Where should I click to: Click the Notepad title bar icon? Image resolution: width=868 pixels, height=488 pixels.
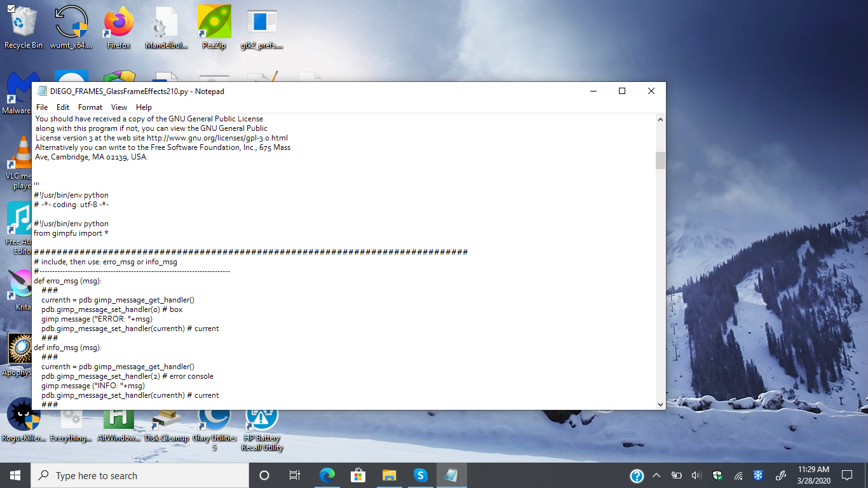43,91
